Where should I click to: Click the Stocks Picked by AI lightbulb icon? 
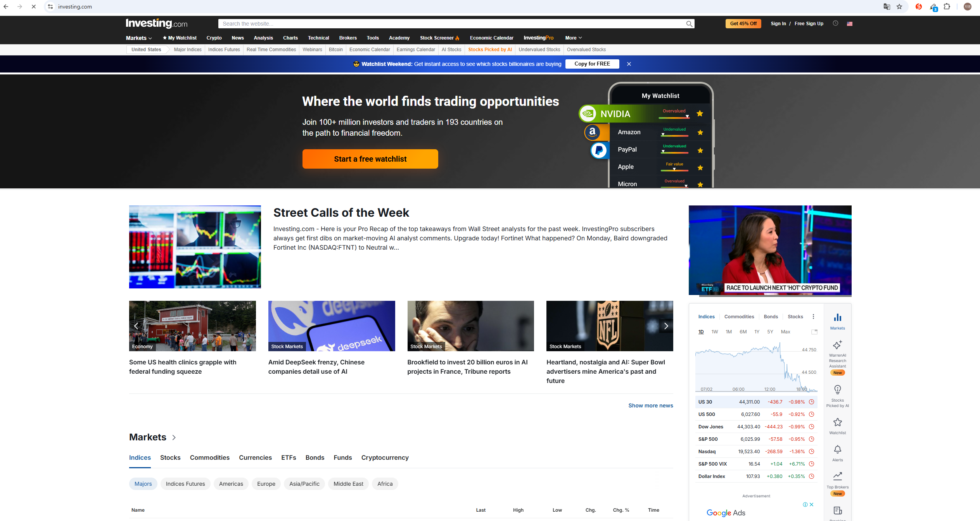[x=838, y=390]
